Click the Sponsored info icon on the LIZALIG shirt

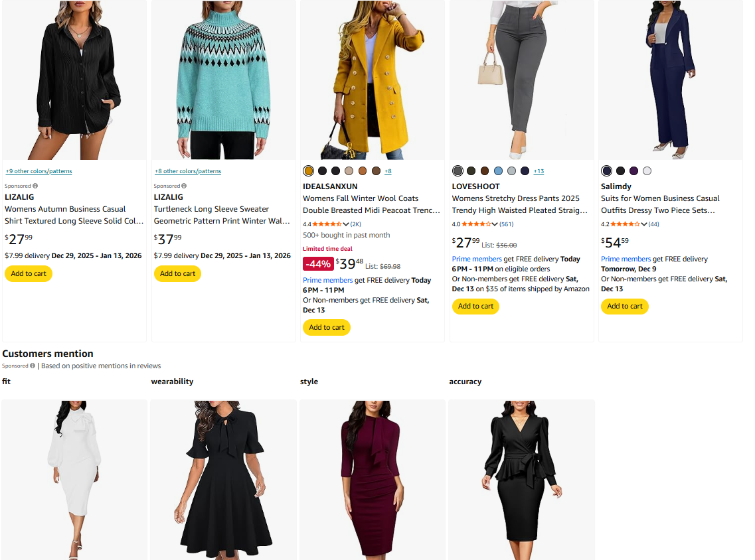click(x=35, y=186)
